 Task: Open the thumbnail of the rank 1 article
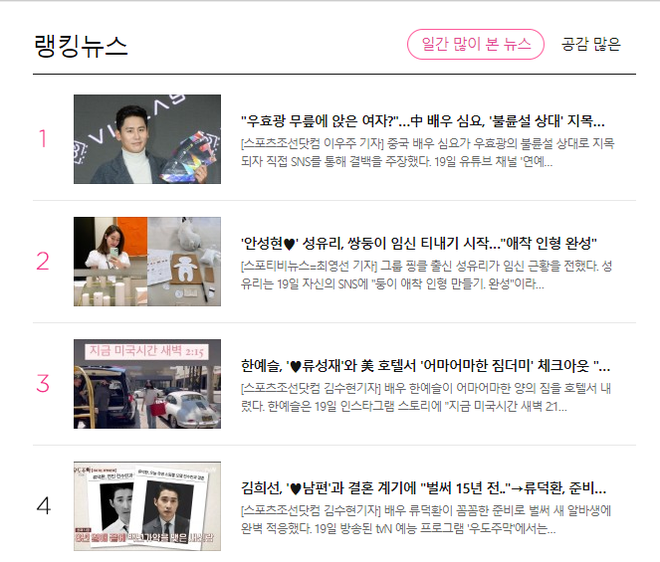147,139
